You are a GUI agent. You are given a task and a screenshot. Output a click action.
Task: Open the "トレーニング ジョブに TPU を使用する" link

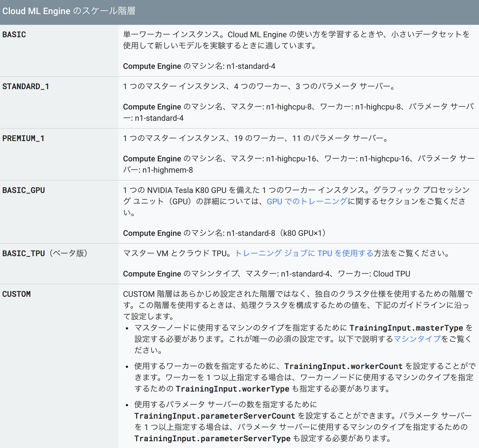pos(304,253)
